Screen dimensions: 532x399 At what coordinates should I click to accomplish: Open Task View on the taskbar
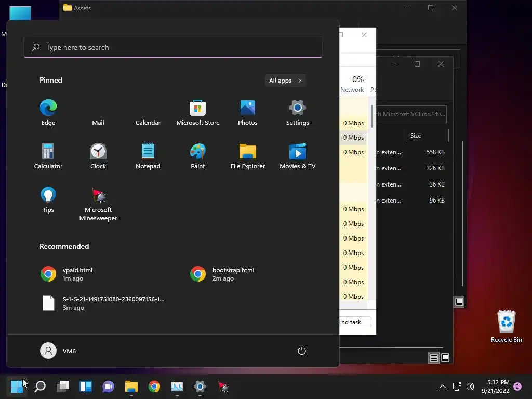coord(63,386)
